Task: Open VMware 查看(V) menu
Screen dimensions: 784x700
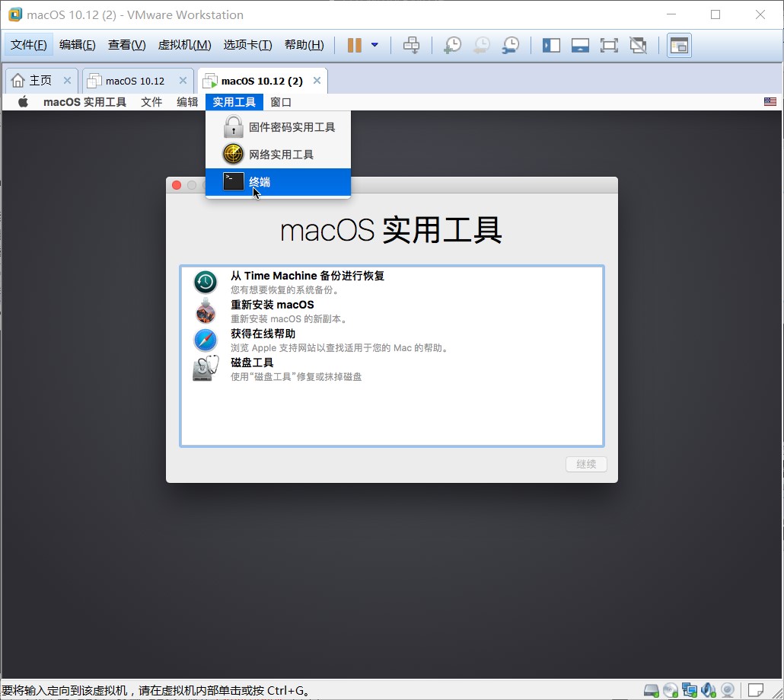Action: coord(126,45)
